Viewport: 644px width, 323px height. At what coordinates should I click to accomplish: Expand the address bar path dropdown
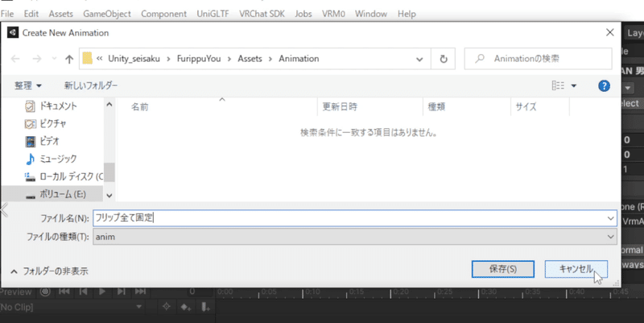pos(419,59)
